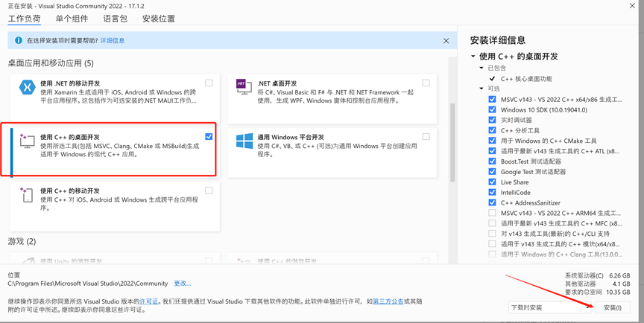
Task: Open the 许可证 license link
Action: (x=148, y=301)
